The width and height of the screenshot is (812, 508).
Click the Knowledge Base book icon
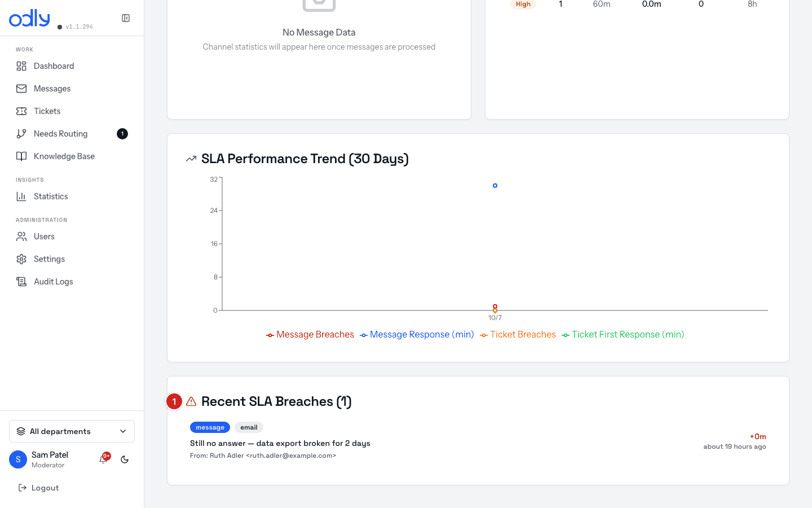tap(21, 156)
